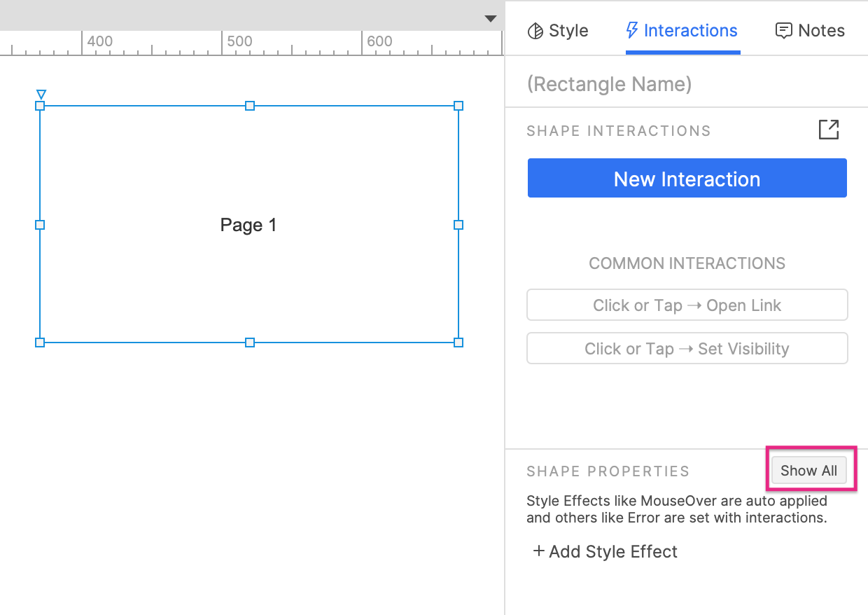The width and height of the screenshot is (868, 615).
Task: Add a Click or Tap → Set Visibility interaction
Action: tap(687, 348)
